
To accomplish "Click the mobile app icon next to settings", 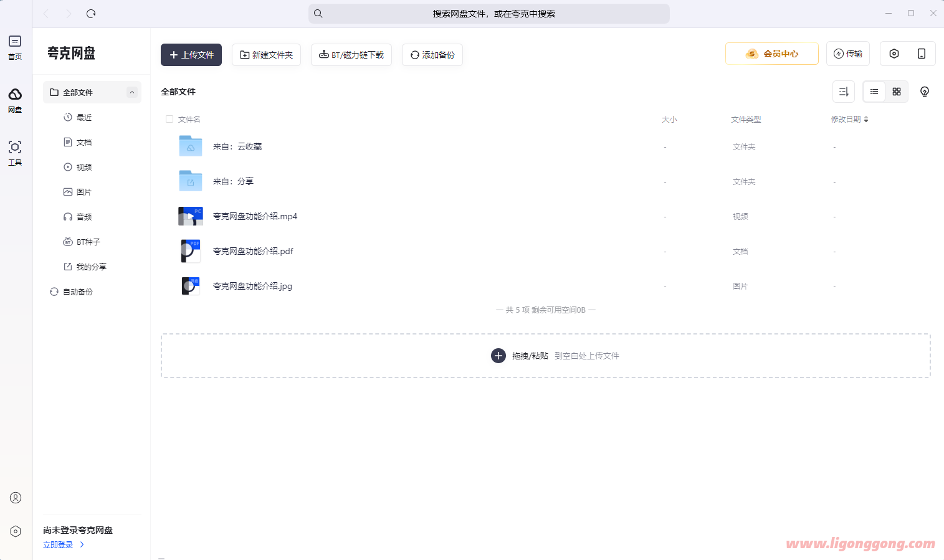I will pos(921,54).
